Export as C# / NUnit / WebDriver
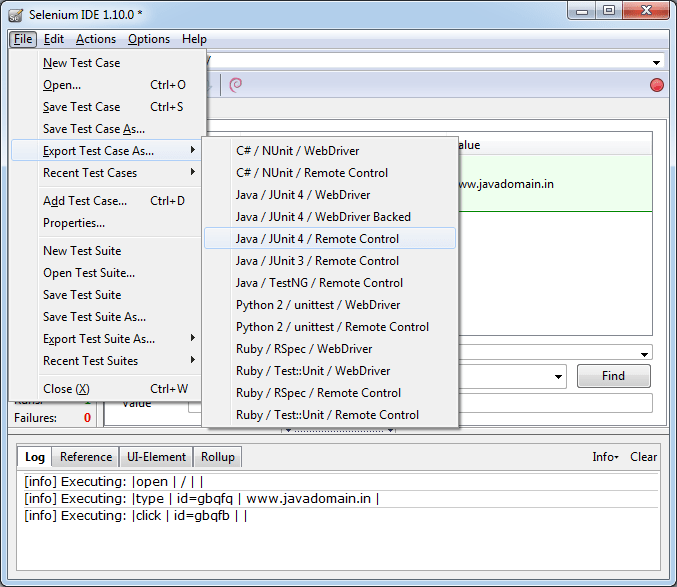The image size is (677, 587). 330,151
